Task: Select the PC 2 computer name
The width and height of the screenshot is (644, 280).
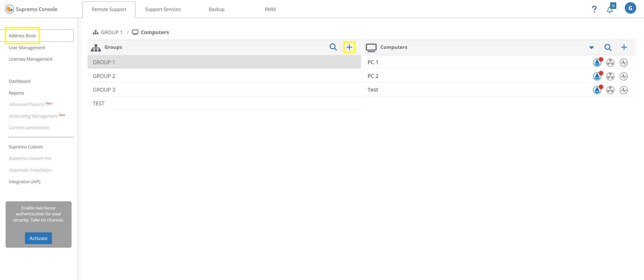Action: click(373, 76)
